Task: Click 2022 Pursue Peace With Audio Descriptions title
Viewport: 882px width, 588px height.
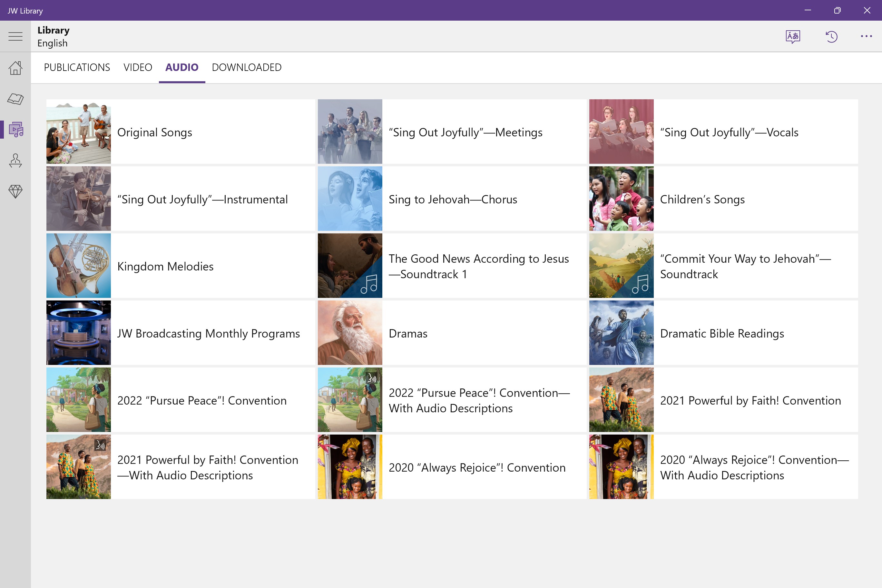Action: click(x=479, y=400)
